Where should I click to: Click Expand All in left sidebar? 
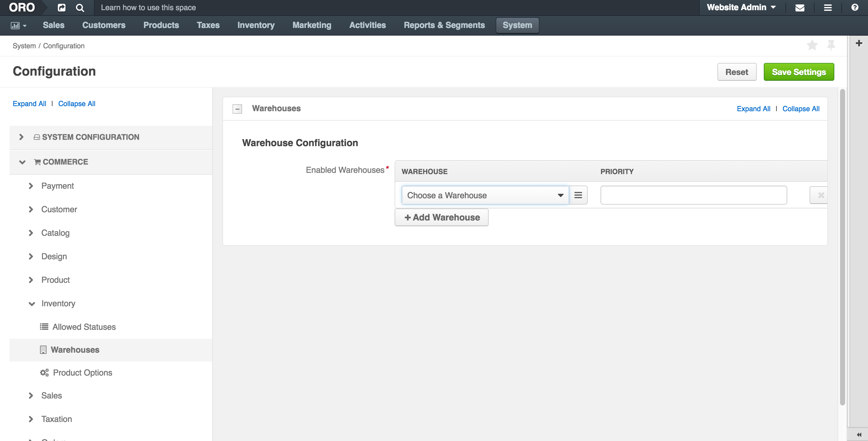(x=29, y=104)
